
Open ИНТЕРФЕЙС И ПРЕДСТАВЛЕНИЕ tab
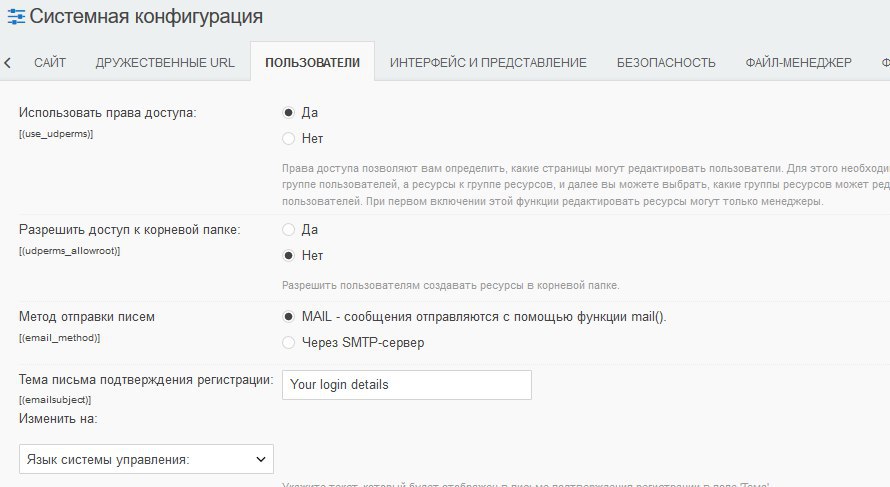tap(488, 62)
